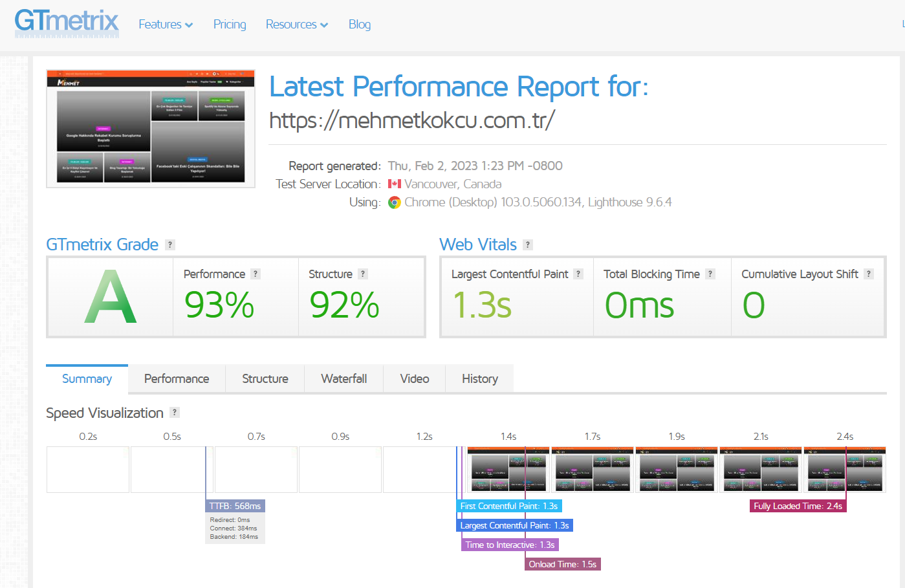Click the TTFB 568ms marker
The height and width of the screenshot is (588, 905).
coord(235,506)
